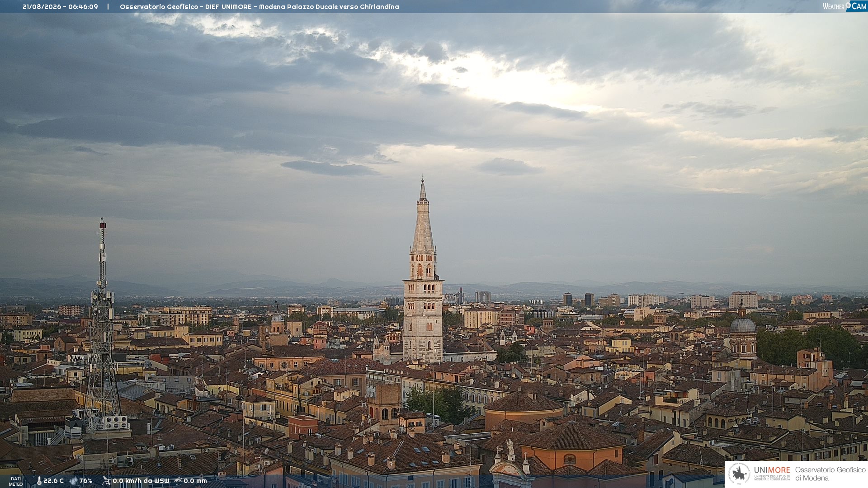868x488 pixels.
Task: Click the Osservatorio Geofisico DIEF UNIMORE title
Action: click(x=259, y=7)
